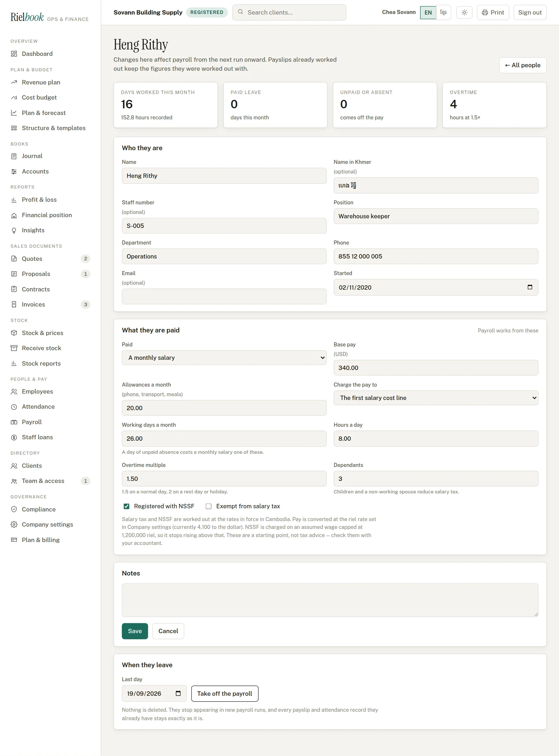Click the Compliance shield icon
The image size is (559, 756).
(x=14, y=509)
